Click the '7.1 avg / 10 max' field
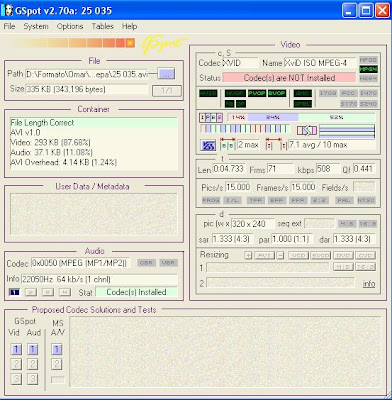The height and width of the screenshot is (400, 392). coord(332,145)
